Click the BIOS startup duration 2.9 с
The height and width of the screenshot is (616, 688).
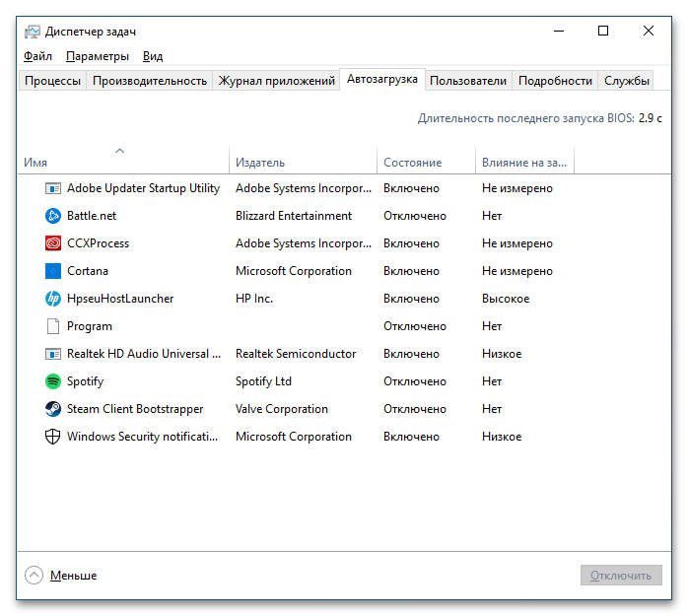650,118
